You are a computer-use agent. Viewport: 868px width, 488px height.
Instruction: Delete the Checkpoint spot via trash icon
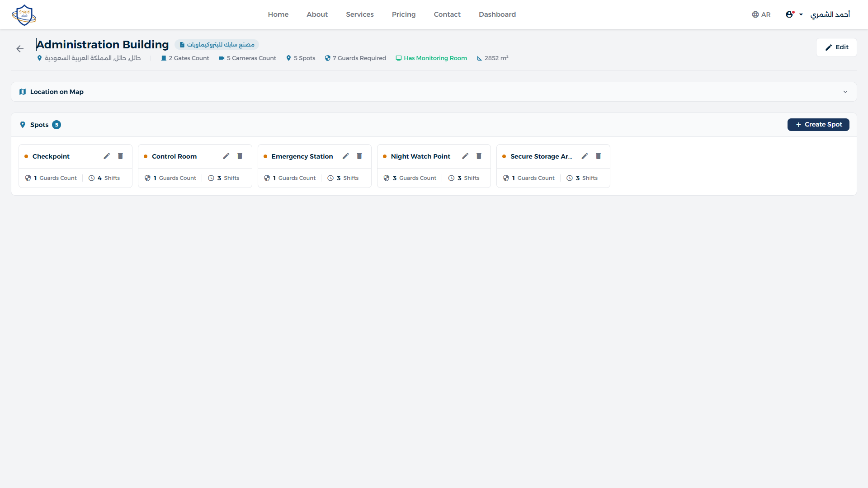coord(120,156)
